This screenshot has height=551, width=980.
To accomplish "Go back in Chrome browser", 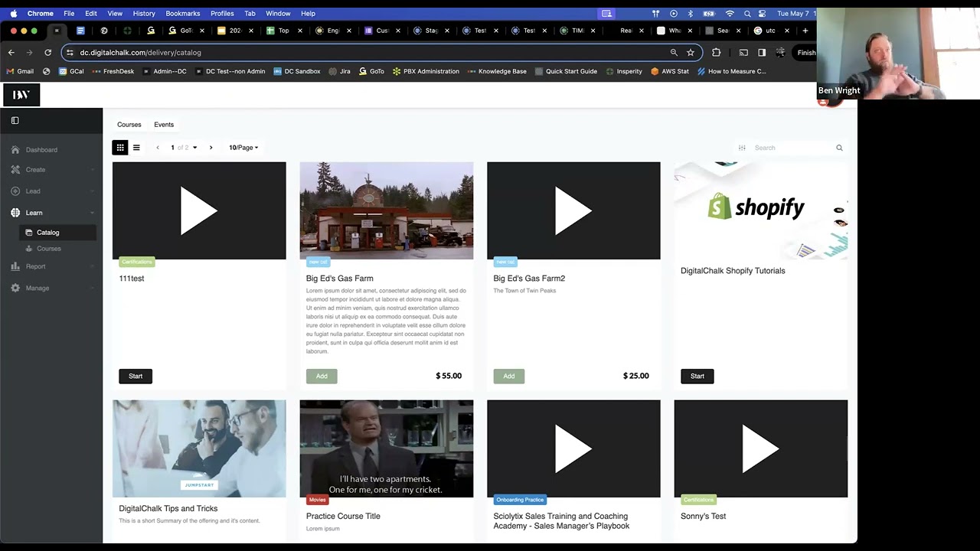I will pyautogui.click(x=11, y=53).
